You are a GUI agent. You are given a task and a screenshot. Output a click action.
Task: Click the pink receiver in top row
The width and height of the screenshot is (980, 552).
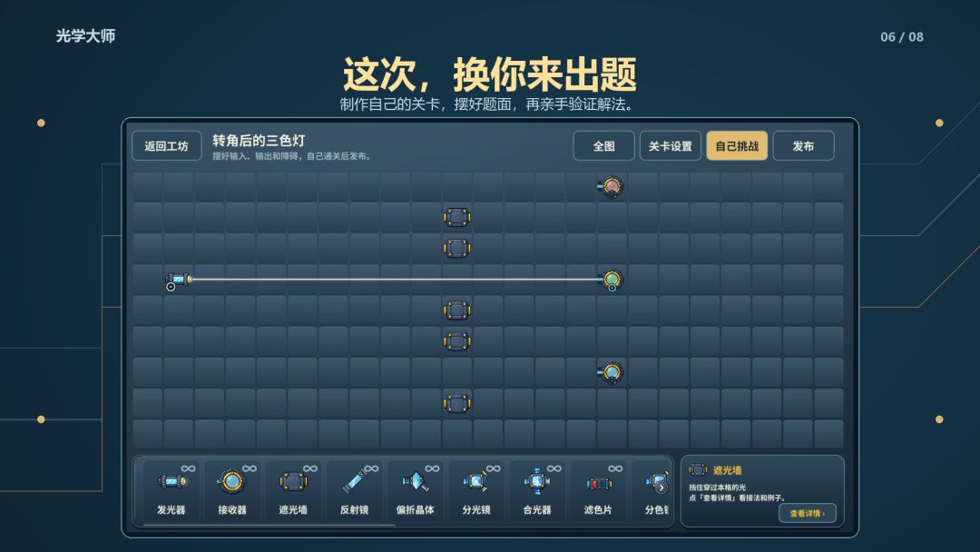612,186
